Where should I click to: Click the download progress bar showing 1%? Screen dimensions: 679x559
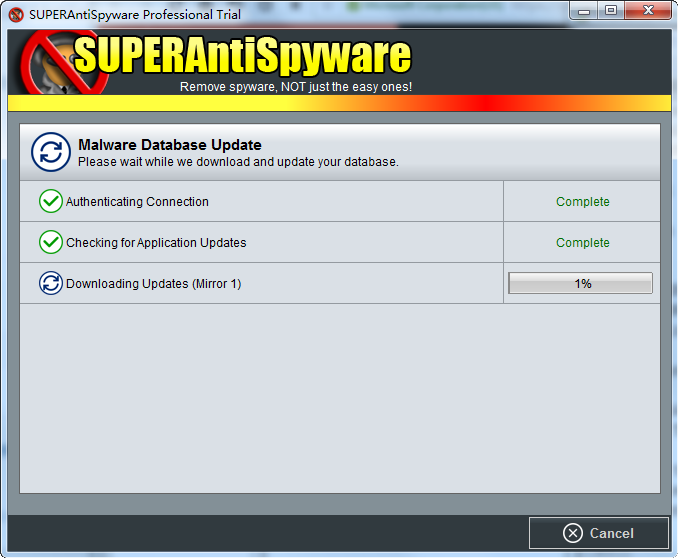[580, 283]
